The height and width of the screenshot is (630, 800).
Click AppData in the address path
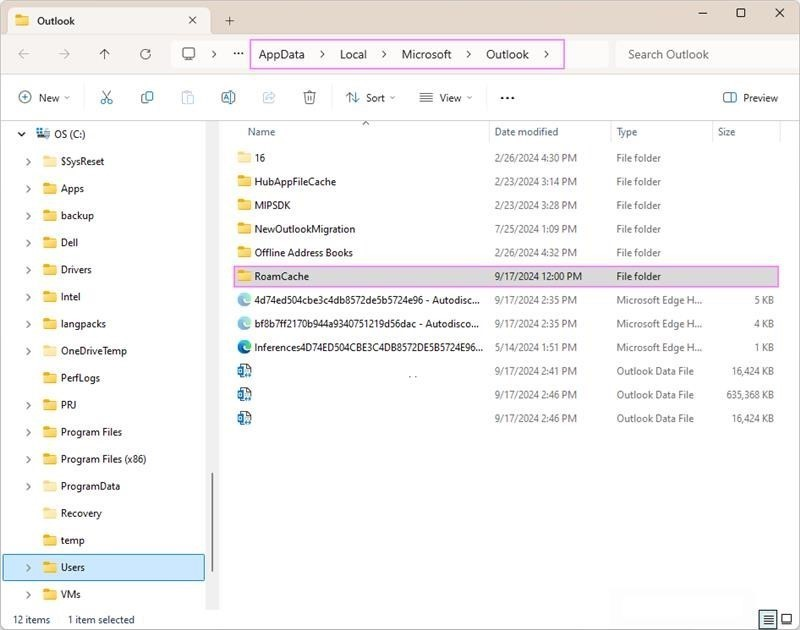click(282, 54)
